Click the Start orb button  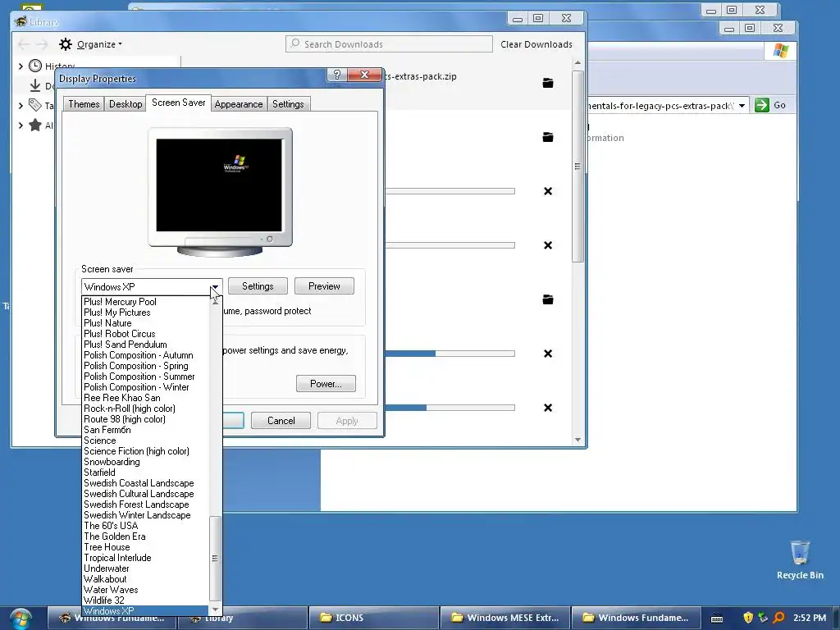pos(21,619)
